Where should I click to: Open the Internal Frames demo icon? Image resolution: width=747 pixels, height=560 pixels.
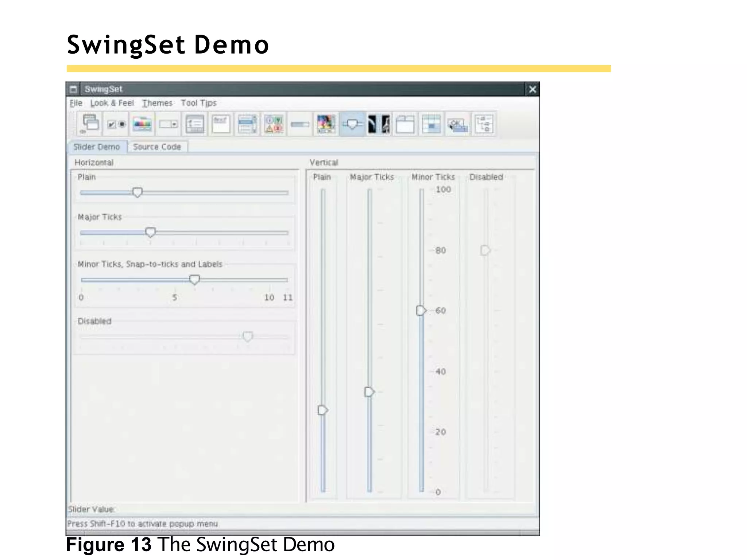pos(90,124)
